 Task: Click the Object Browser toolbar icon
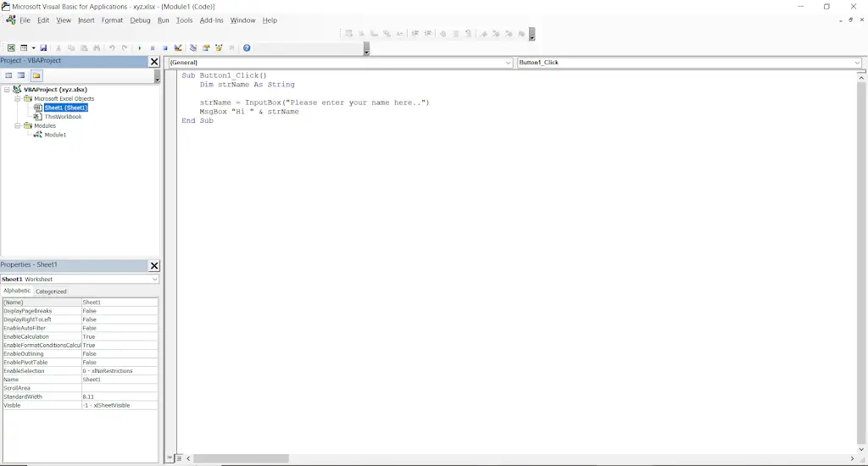click(x=219, y=48)
